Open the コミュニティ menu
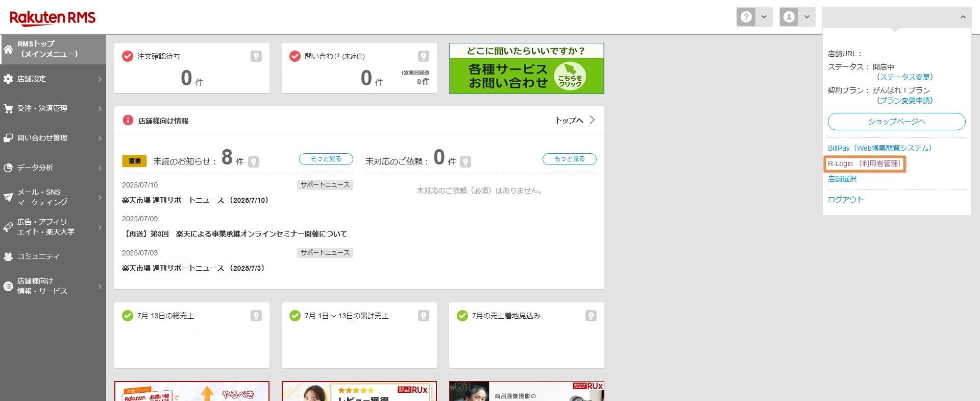Screen dimensions: 980x401 point(53,256)
